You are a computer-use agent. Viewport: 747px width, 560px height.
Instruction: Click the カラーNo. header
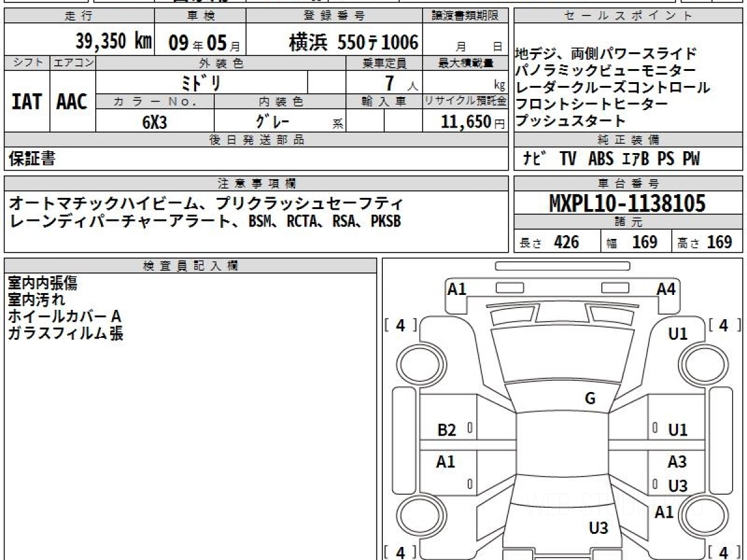coord(156,101)
